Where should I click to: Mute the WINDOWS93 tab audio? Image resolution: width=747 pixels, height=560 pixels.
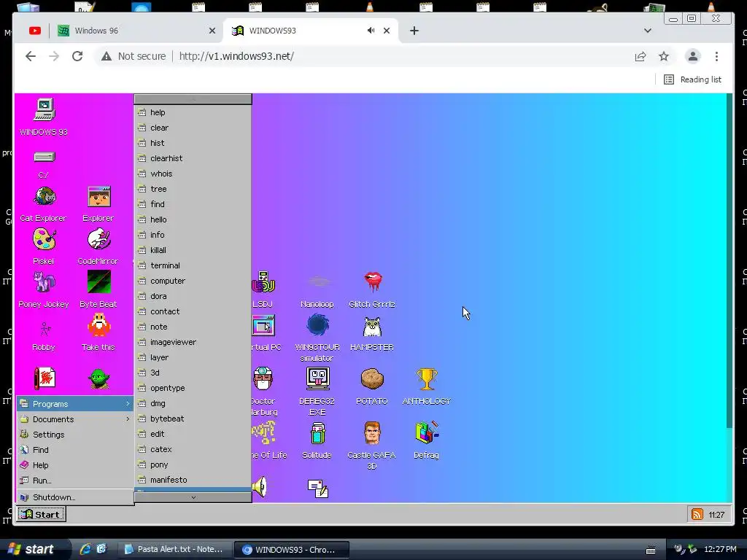371,31
